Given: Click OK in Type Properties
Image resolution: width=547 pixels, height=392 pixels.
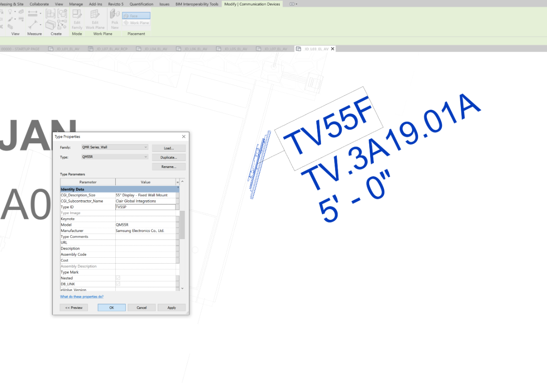Looking at the screenshot, I should [x=112, y=308].
